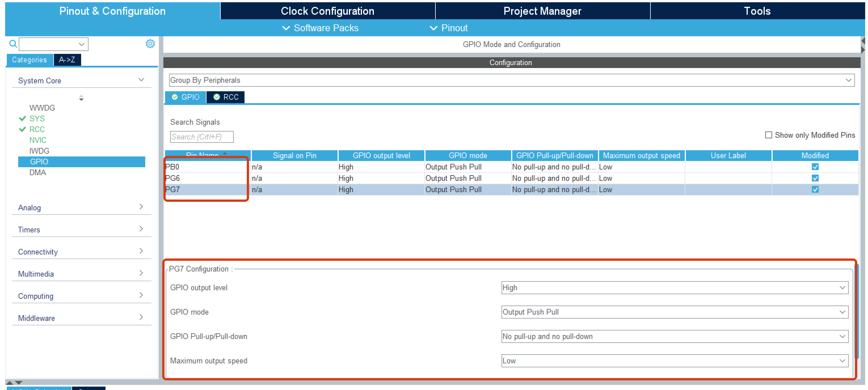Click the Software Packs chevron

pyautogui.click(x=286, y=28)
